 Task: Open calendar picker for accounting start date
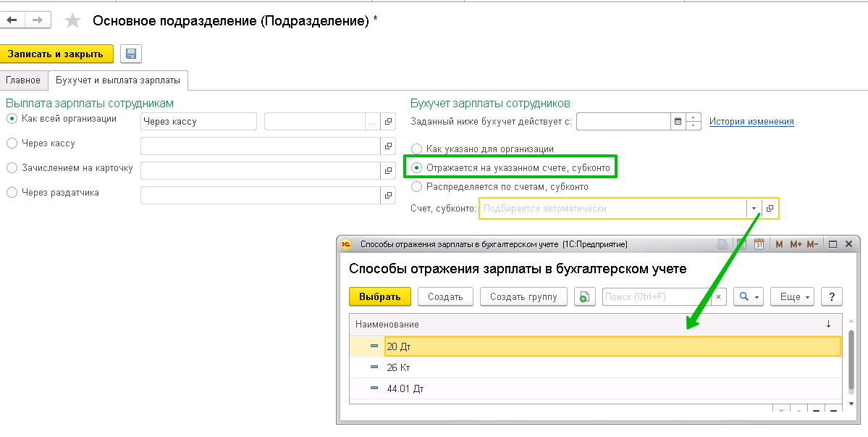pos(678,121)
